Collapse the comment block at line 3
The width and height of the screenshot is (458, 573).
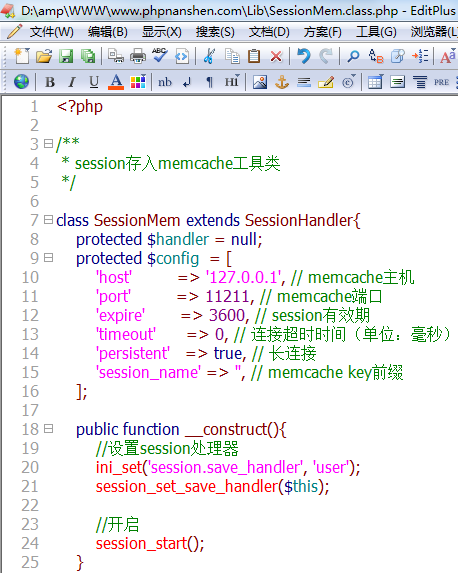coord(48,143)
